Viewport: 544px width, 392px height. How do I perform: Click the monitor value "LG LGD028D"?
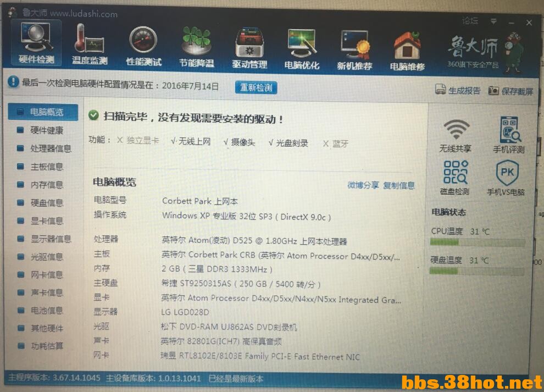pyautogui.click(x=185, y=312)
